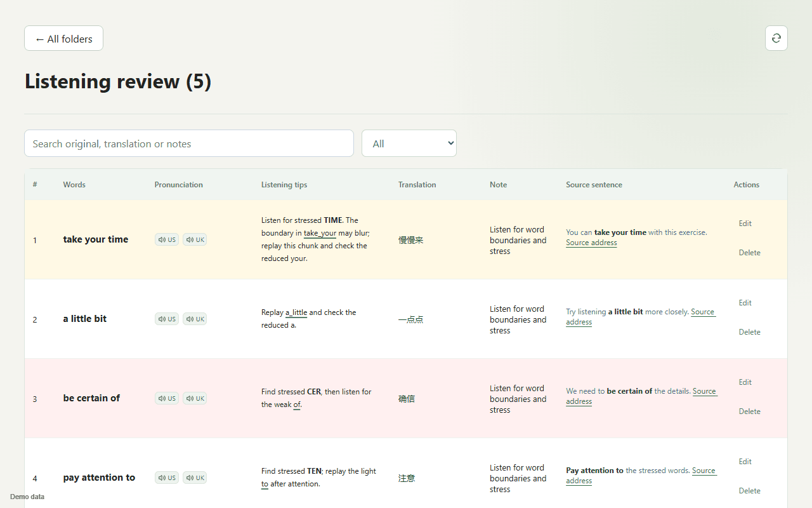Go back to All folders
812x508 pixels.
63,38
